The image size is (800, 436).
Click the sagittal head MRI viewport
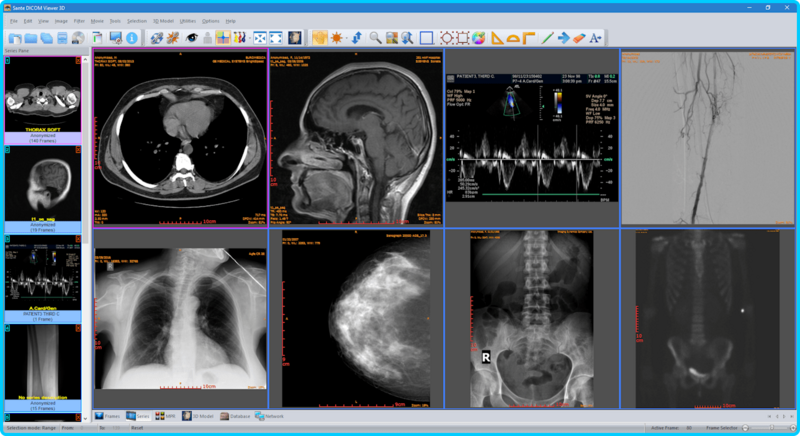coord(357,138)
